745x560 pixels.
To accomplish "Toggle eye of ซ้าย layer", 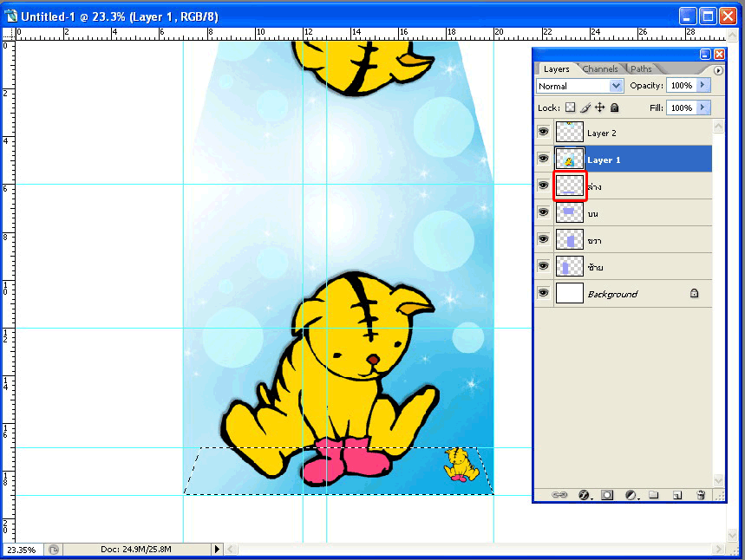I will 544,266.
